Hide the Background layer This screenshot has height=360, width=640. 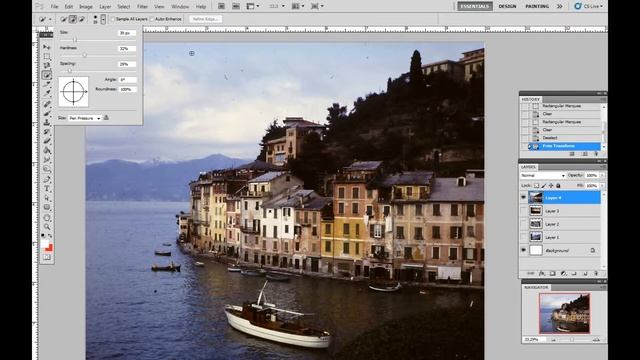524,250
